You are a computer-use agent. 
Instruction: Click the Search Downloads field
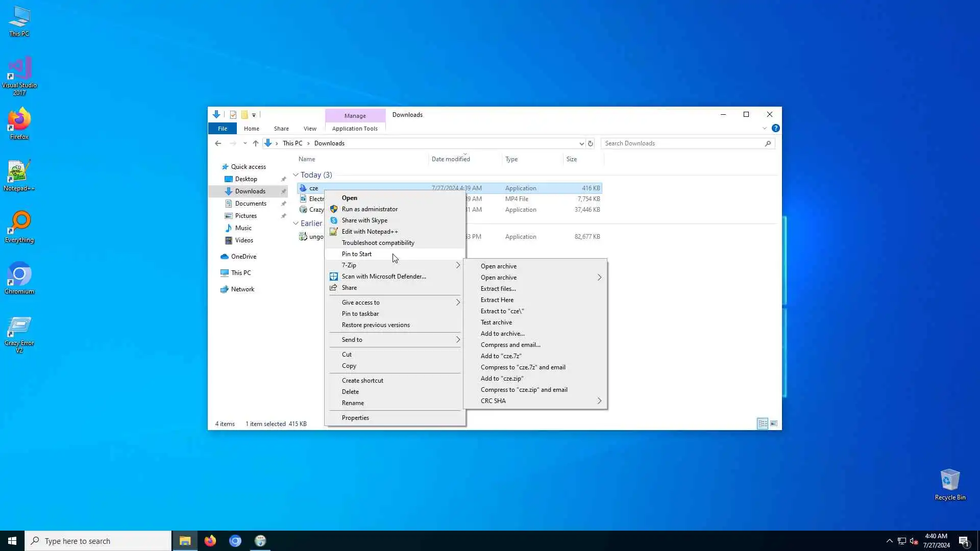click(684, 143)
